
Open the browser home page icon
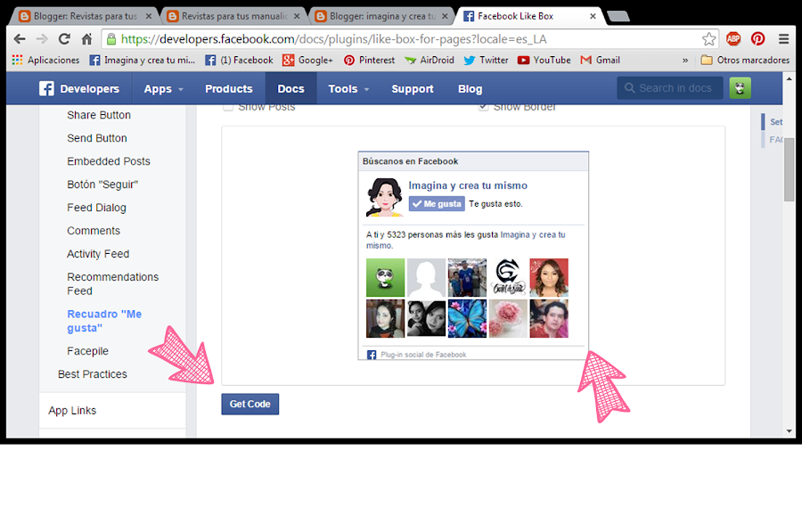pyautogui.click(x=87, y=39)
